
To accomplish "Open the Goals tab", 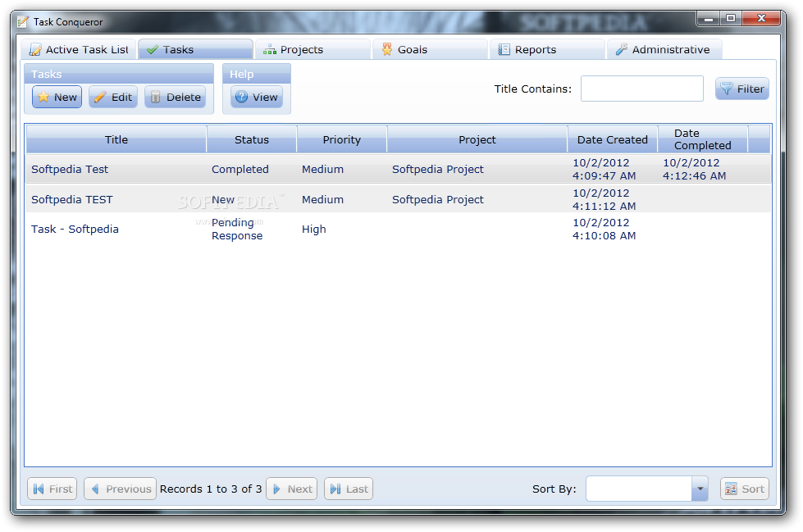I will coord(430,49).
